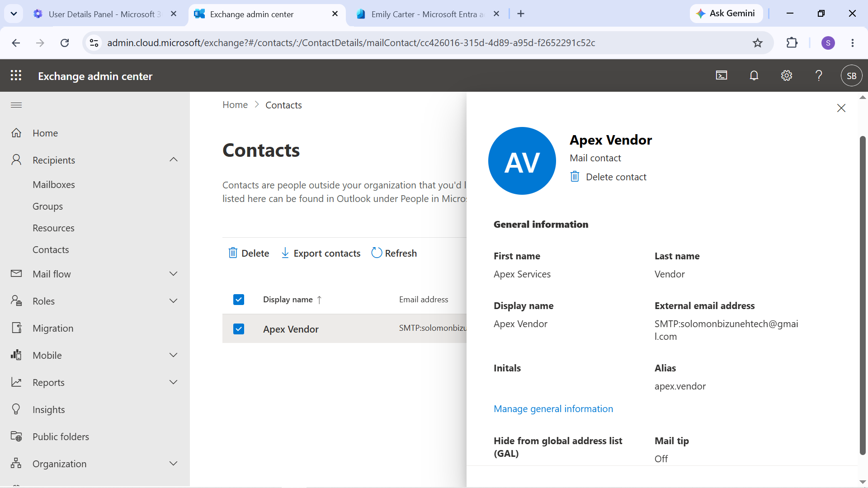This screenshot has height=488, width=868.
Task: Click the Mail flow envelope icon
Action: [16, 273]
